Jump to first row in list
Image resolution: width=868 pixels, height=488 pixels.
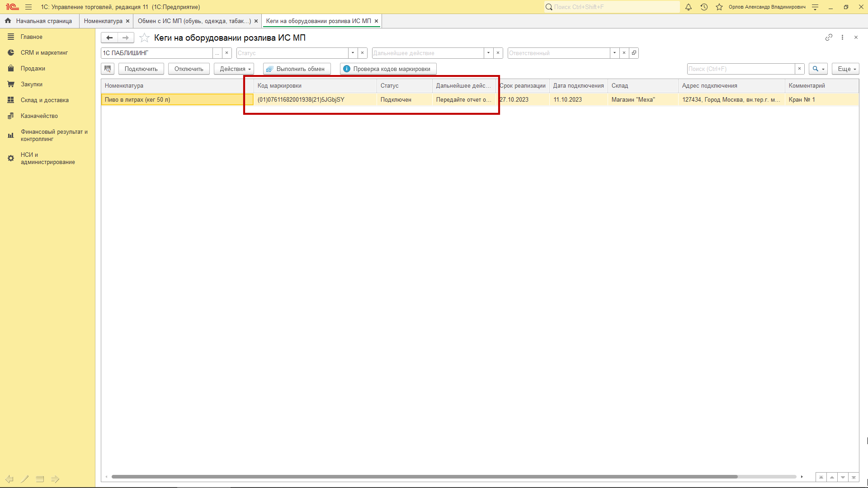pyautogui.click(x=821, y=477)
